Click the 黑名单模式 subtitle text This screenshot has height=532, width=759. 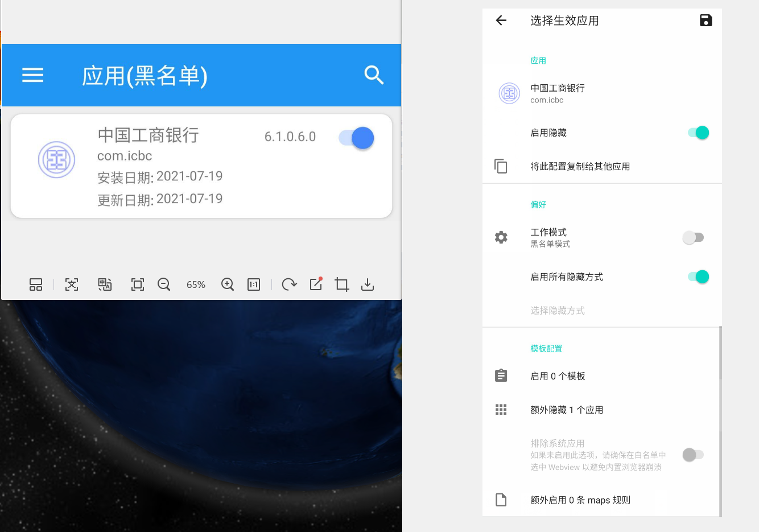(x=550, y=244)
